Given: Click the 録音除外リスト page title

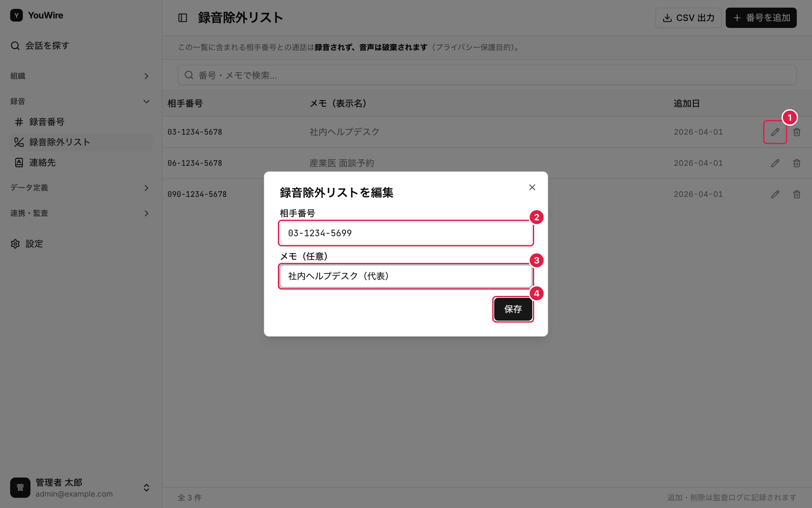Looking at the screenshot, I should tap(240, 18).
